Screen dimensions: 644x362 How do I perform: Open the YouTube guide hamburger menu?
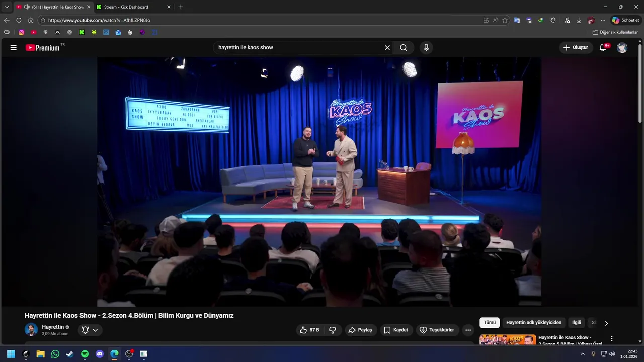point(14,48)
